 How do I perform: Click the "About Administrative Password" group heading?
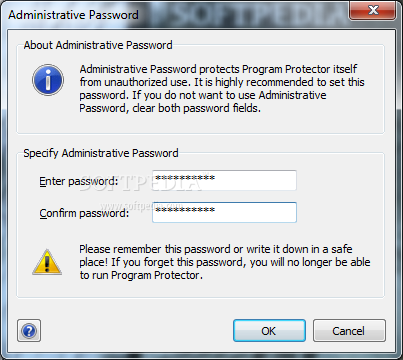tap(98, 45)
